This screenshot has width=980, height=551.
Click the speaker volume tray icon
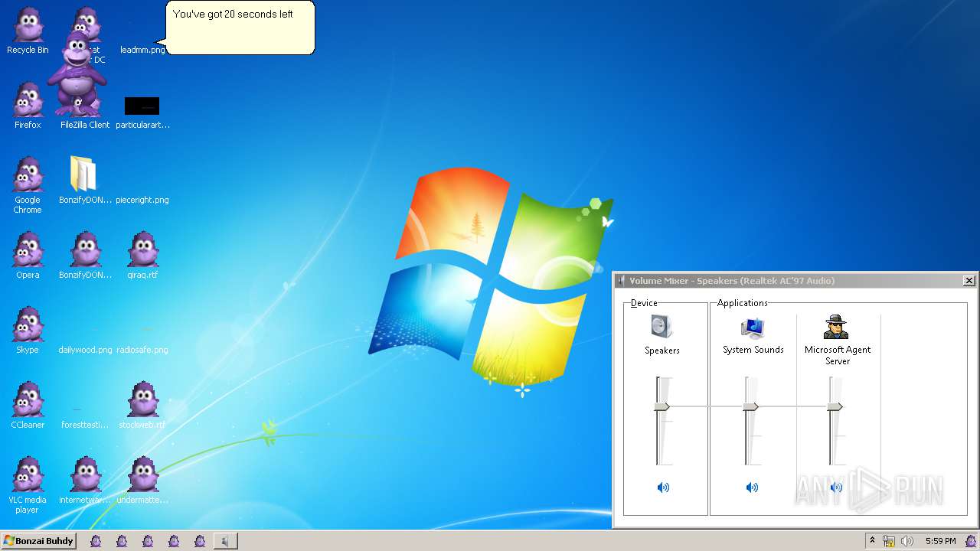(x=907, y=541)
